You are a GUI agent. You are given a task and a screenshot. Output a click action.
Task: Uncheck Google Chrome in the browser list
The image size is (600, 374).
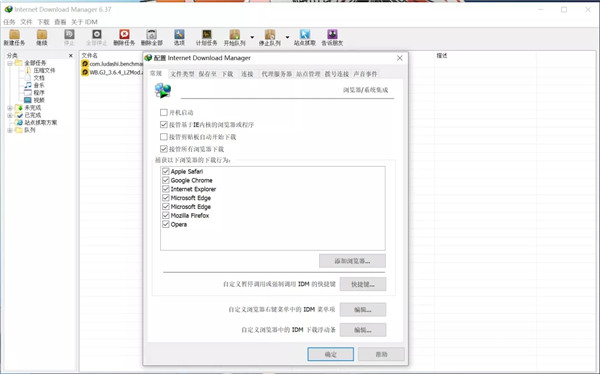pos(166,180)
